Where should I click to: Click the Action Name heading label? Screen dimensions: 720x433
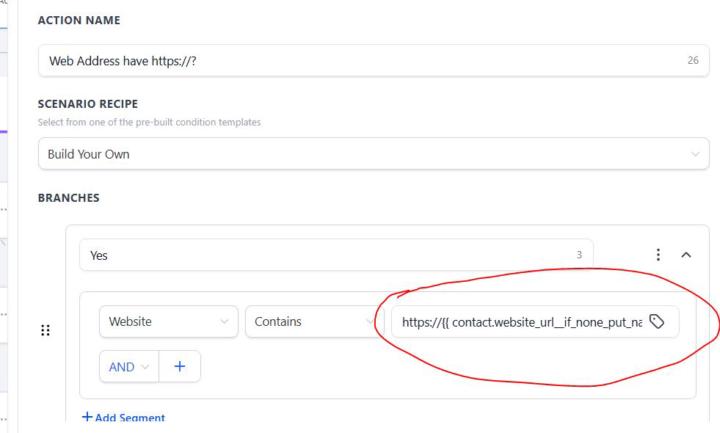(x=78, y=19)
